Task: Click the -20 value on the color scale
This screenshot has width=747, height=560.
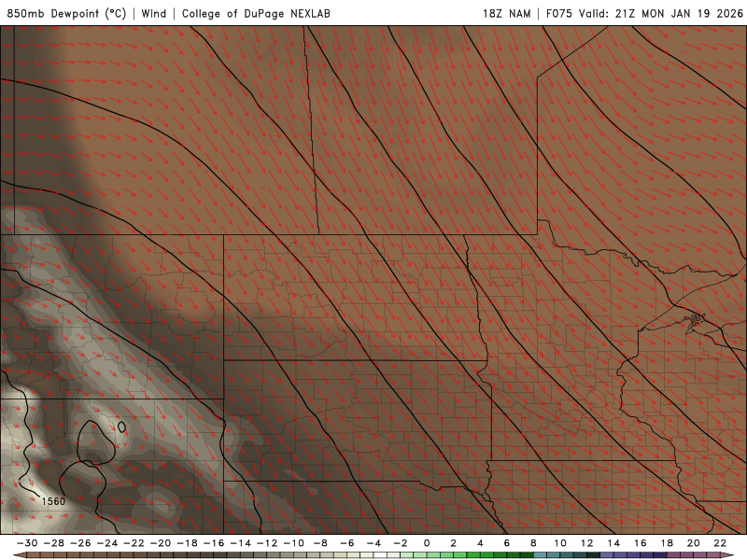Action: 160,543
